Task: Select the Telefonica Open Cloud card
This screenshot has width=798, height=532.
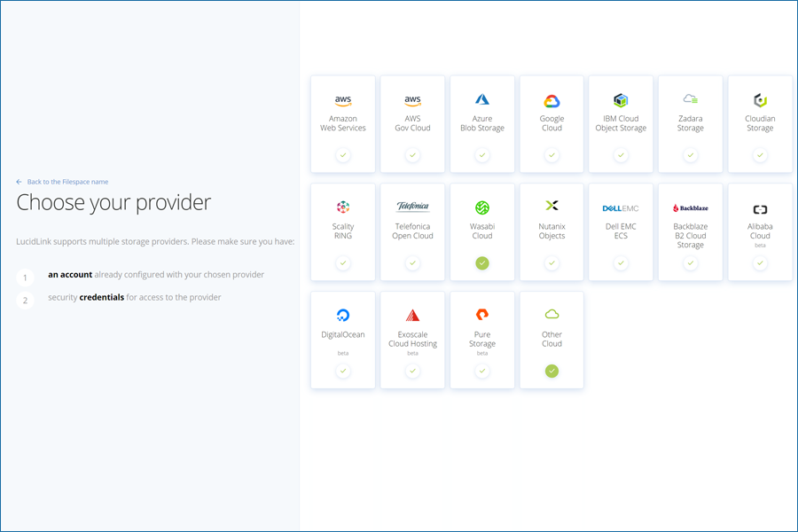Action: click(x=412, y=232)
